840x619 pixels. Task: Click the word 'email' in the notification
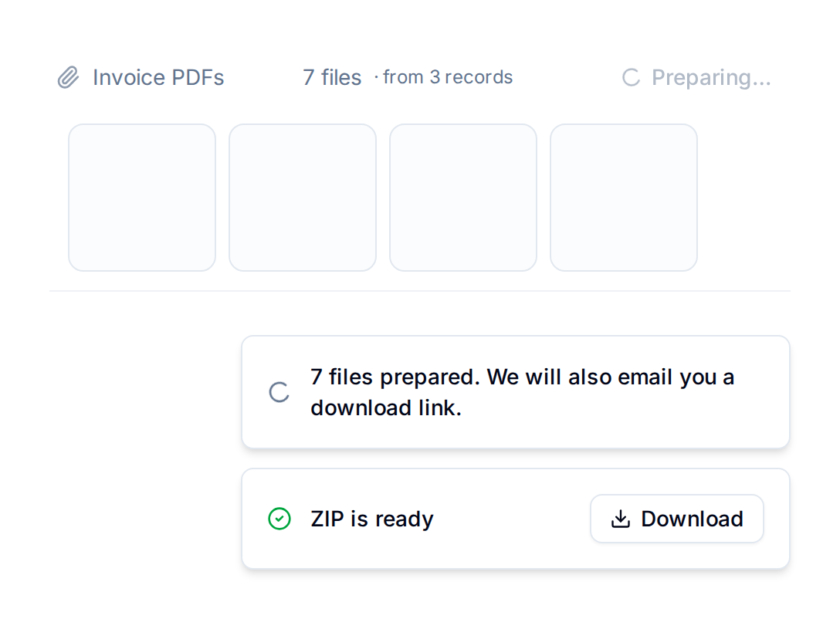pyautogui.click(x=645, y=377)
